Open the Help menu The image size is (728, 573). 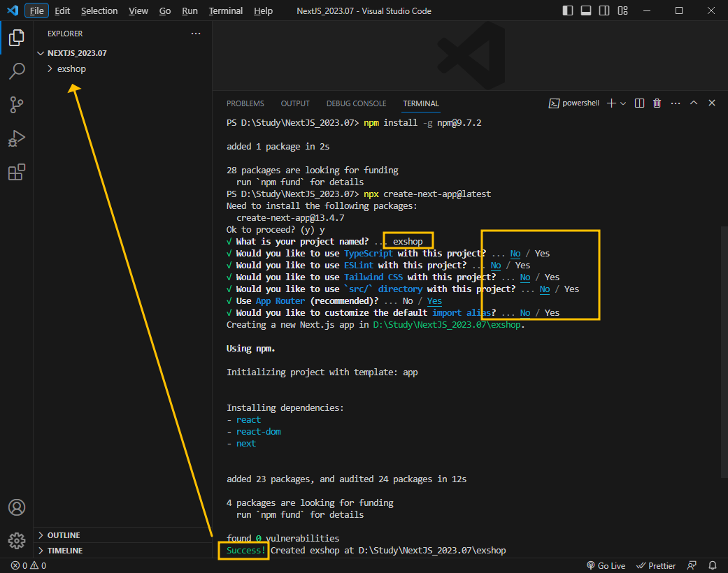263,10
